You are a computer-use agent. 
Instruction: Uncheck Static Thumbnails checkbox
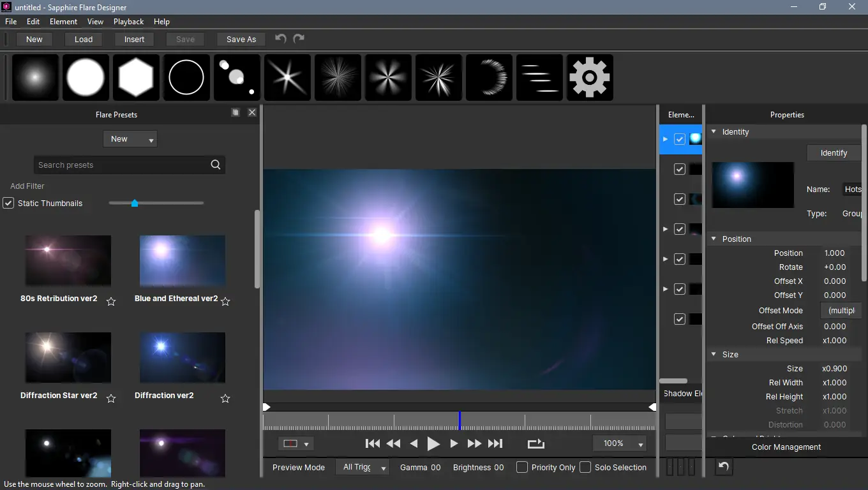click(x=8, y=203)
